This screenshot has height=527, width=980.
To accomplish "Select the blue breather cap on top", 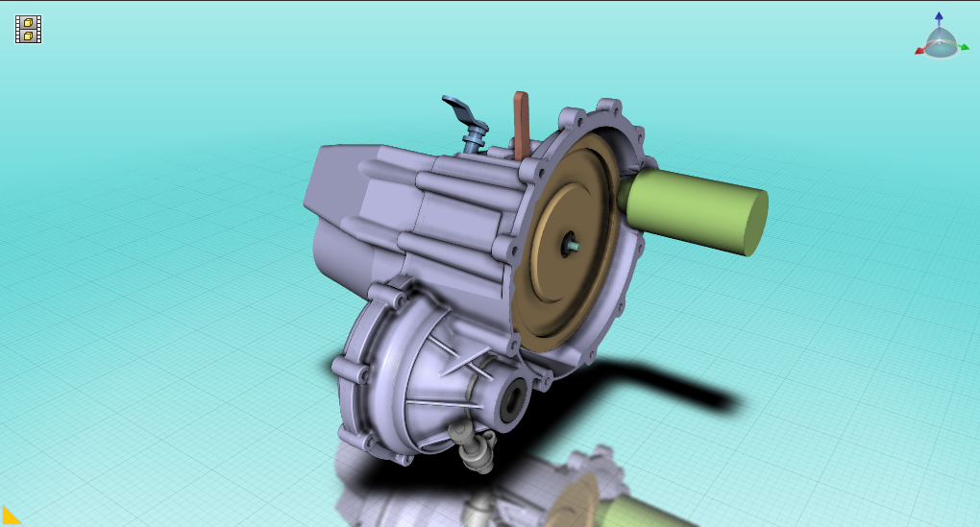I will click(468, 124).
